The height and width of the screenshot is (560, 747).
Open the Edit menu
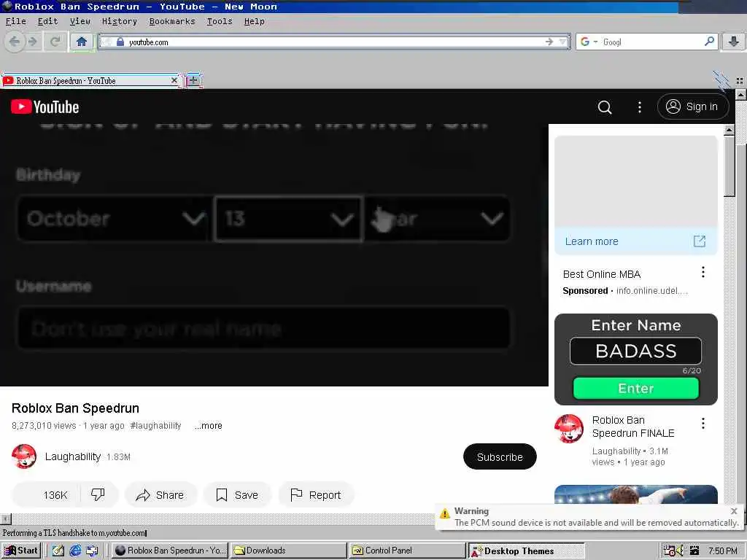[x=47, y=21]
